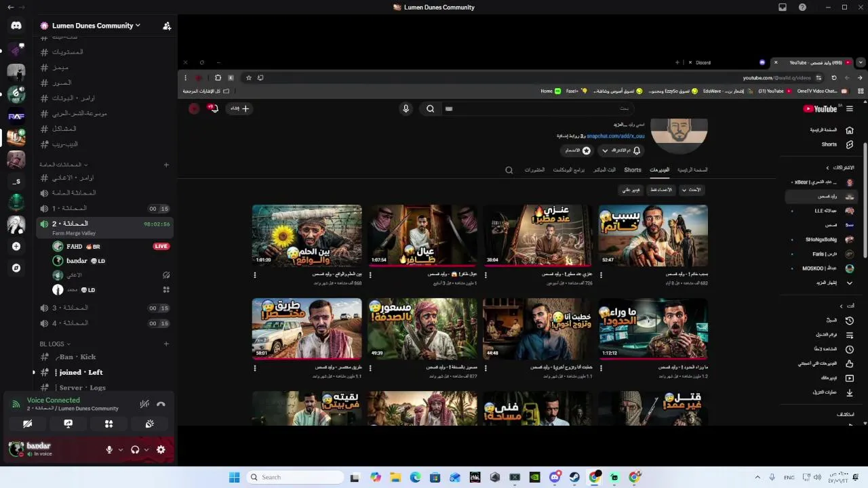Open Discord home direct messages icon

[x=16, y=26]
